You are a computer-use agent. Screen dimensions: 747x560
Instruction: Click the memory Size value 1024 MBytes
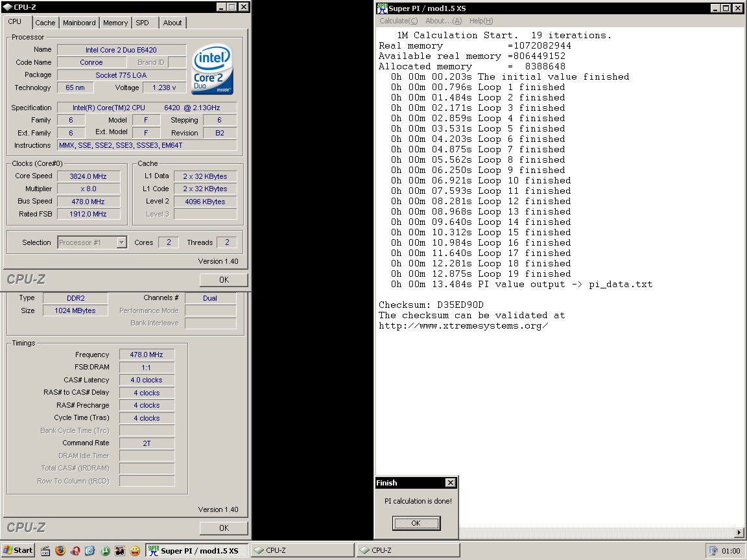[x=75, y=310]
